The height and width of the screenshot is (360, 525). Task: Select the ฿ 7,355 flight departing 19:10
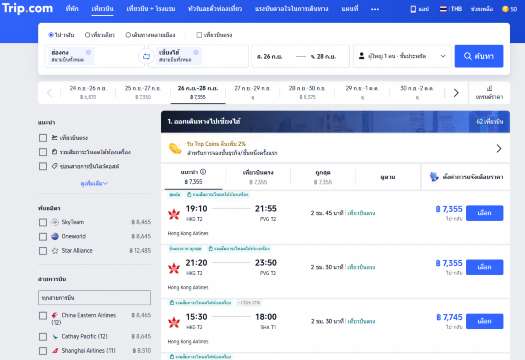pyautogui.click(x=484, y=213)
